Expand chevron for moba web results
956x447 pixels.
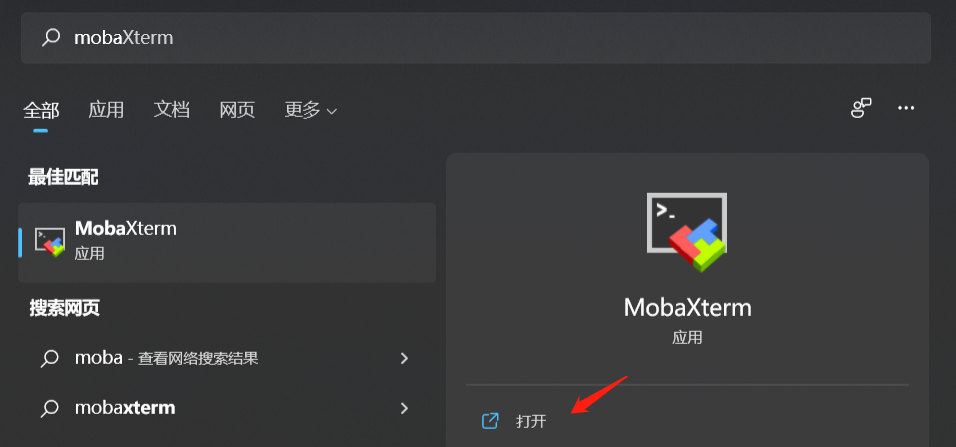point(404,358)
